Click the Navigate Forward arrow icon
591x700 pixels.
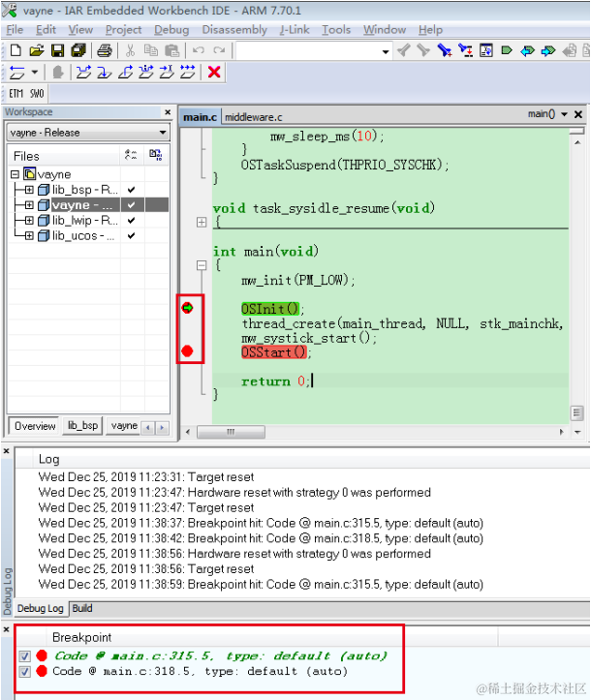coord(548,51)
